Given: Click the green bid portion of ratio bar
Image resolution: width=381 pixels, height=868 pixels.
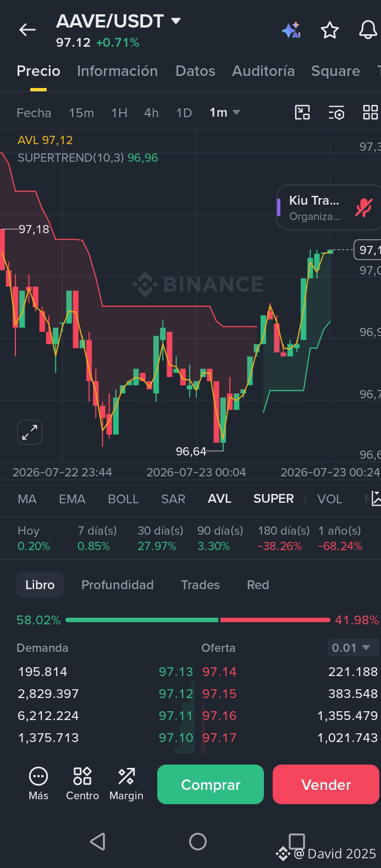Looking at the screenshot, I should (x=142, y=620).
